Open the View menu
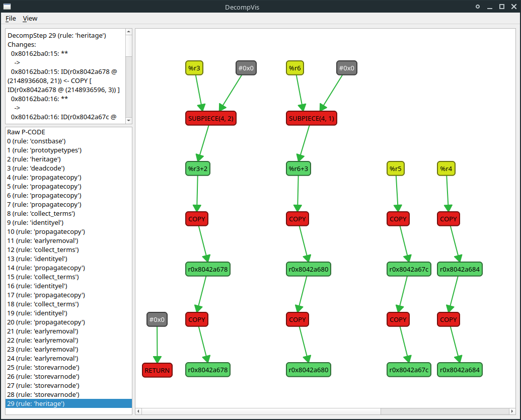The height and width of the screenshot is (420, 521). pyautogui.click(x=30, y=18)
